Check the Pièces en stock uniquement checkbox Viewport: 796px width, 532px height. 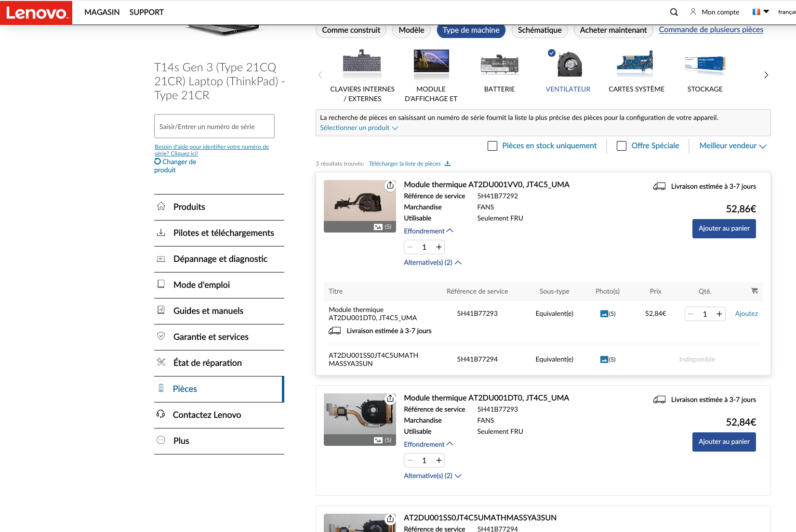[492, 146]
